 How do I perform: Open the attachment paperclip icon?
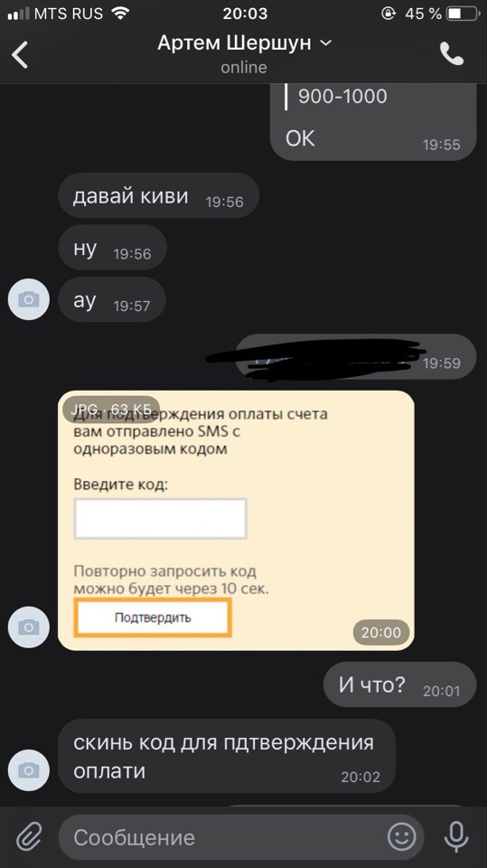[x=29, y=836]
